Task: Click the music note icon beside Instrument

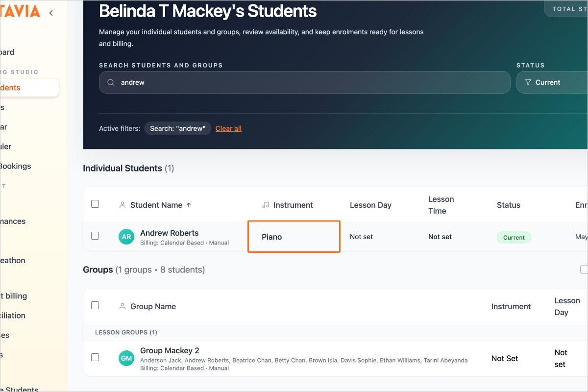Action: [x=266, y=205]
